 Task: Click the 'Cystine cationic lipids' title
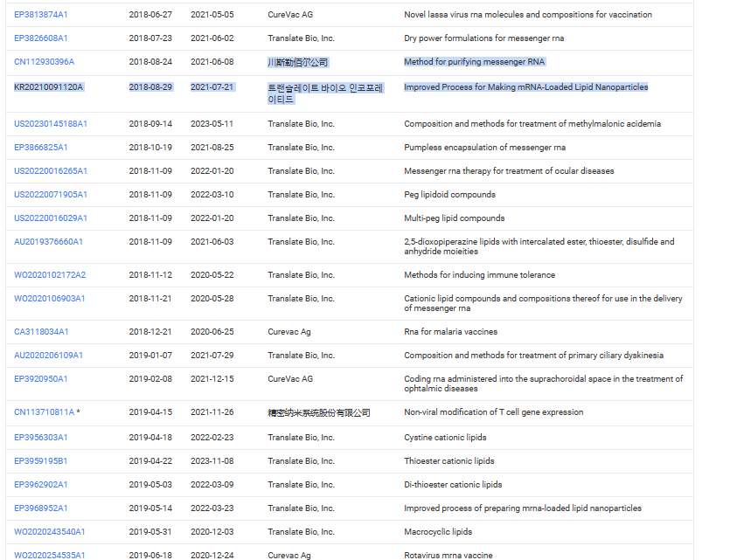click(445, 437)
